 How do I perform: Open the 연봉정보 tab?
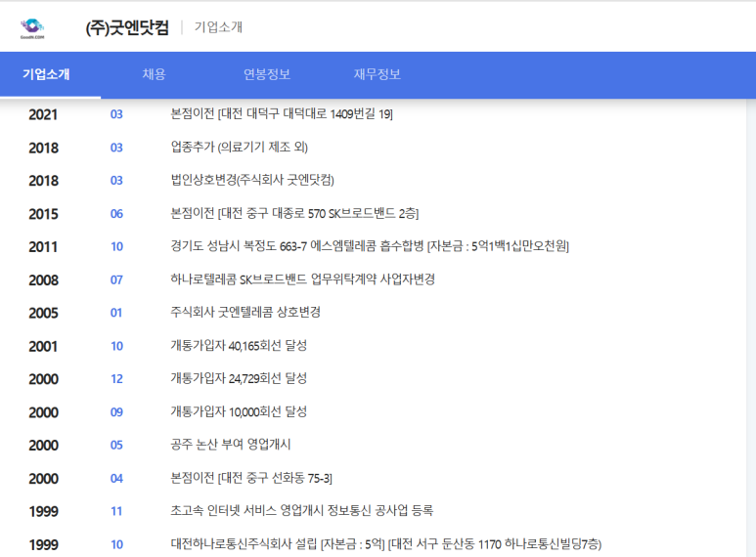267,74
